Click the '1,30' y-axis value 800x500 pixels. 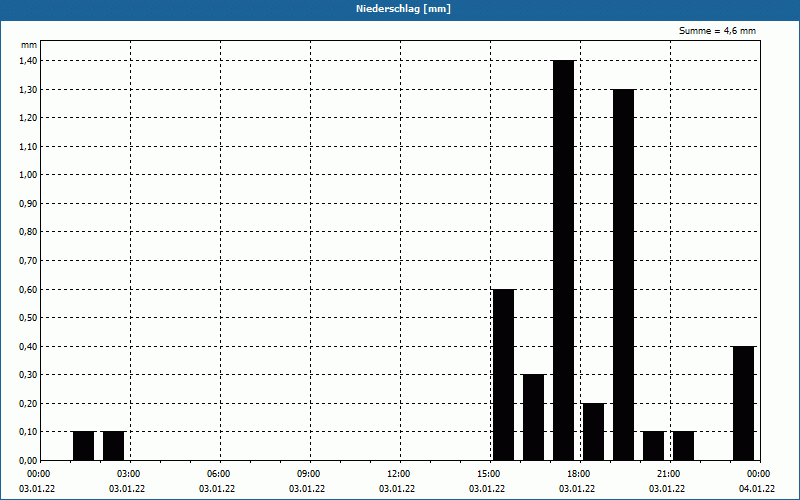click(29, 89)
